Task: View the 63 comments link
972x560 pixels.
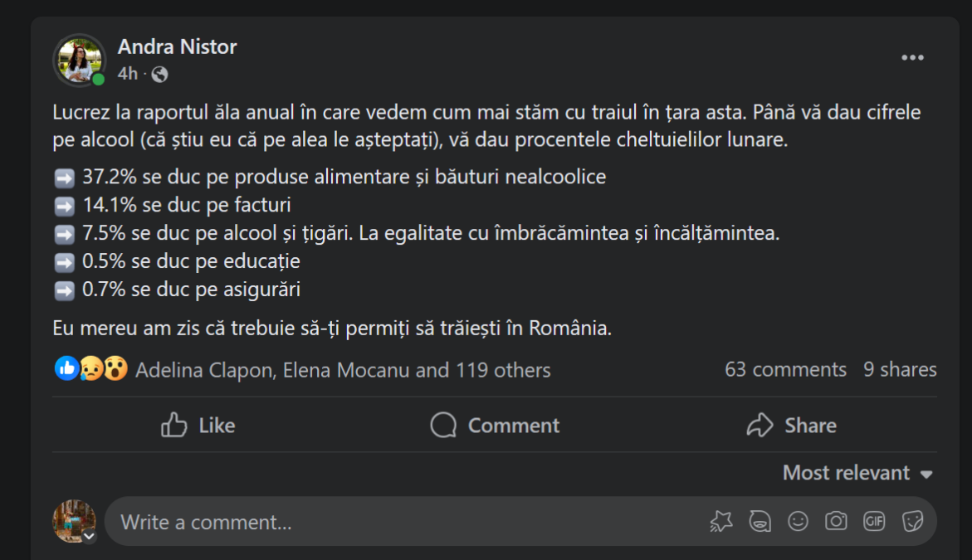Action: tap(785, 369)
